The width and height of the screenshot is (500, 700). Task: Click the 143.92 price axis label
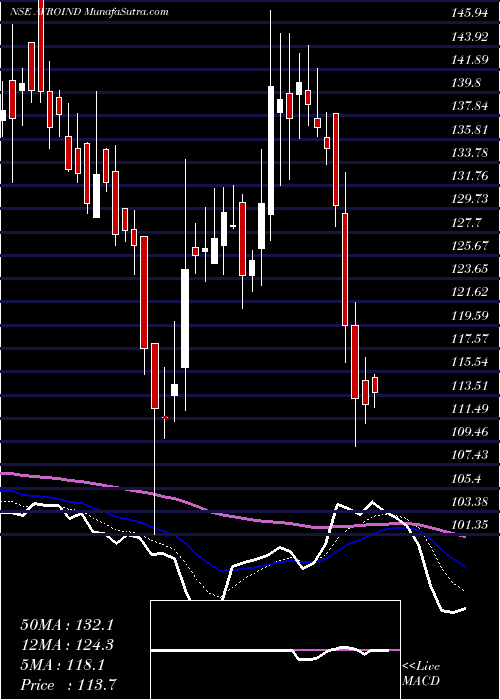[x=469, y=36]
